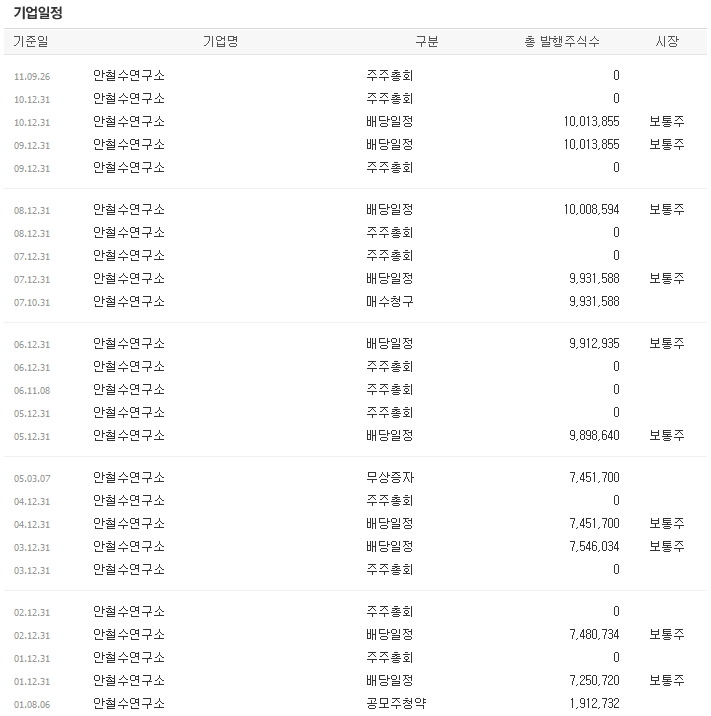Sort by the 기업명 column header

(220, 42)
